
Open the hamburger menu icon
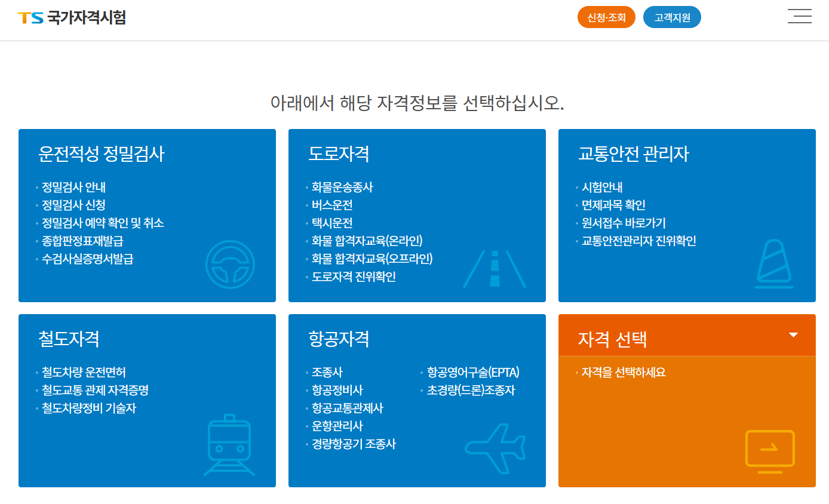[799, 16]
